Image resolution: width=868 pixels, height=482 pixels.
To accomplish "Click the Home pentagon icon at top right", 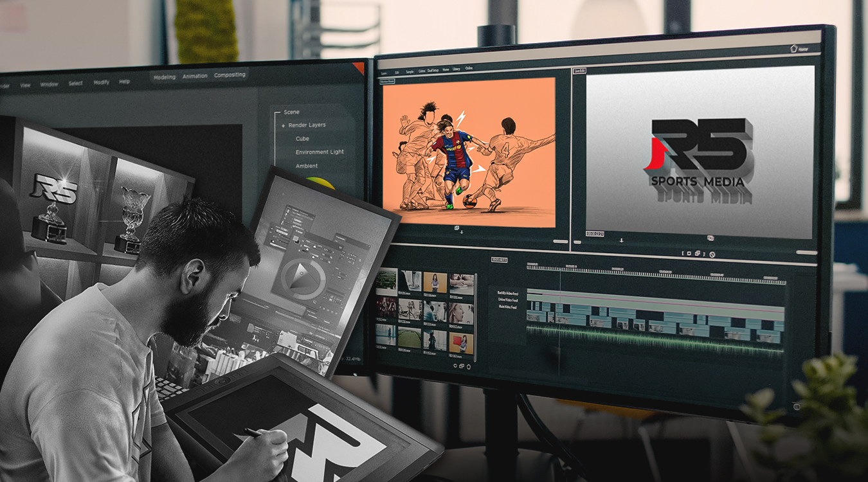I will tap(794, 48).
